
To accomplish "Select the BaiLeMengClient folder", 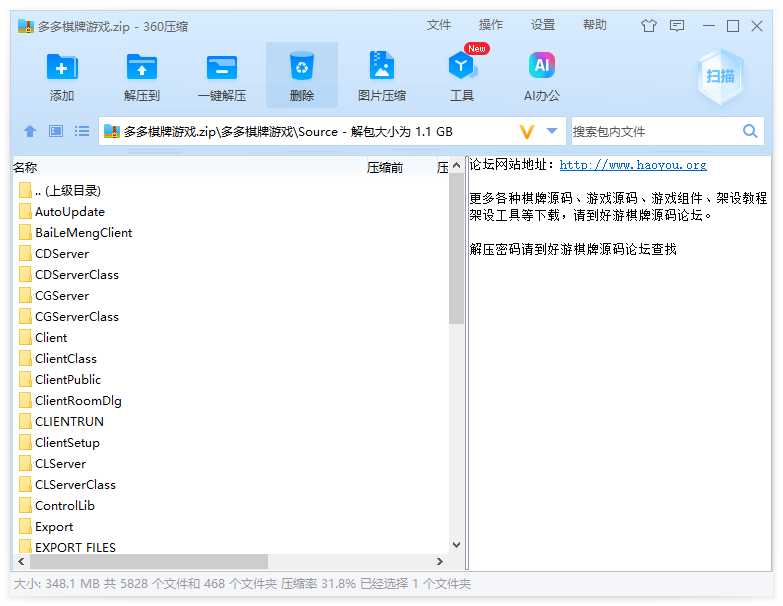I will pos(75,233).
